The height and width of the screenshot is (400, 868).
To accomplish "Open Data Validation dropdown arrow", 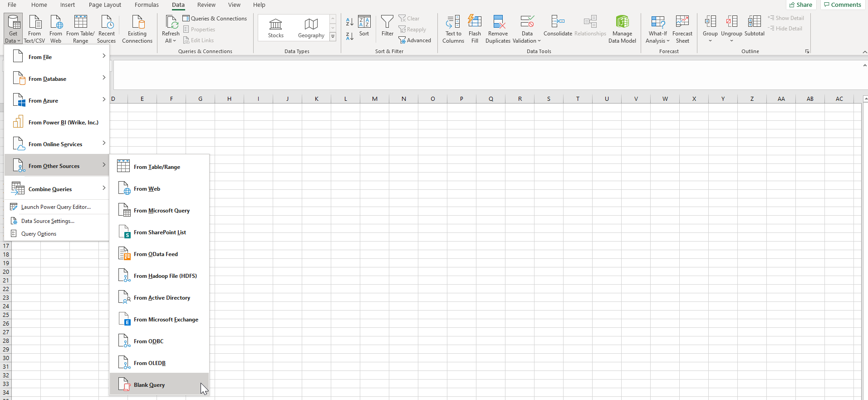I will click(x=539, y=41).
